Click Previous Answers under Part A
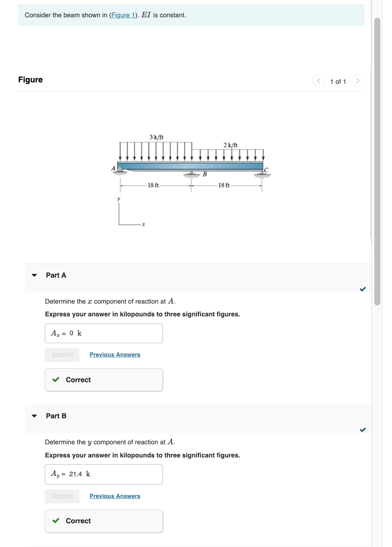392x547 pixels. click(x=115, y=354)
